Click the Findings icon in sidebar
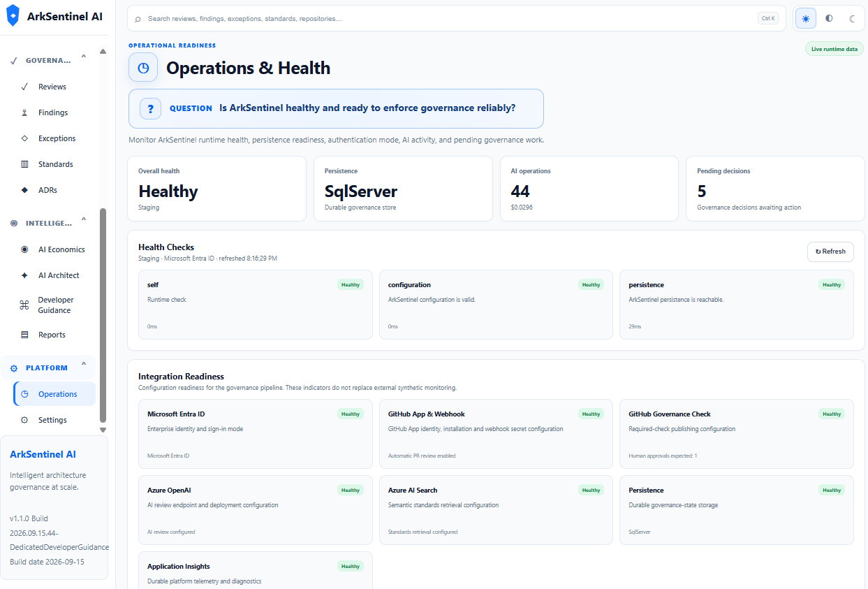The height and width of the screenshot is (589, 868). [x=24, y=112]
